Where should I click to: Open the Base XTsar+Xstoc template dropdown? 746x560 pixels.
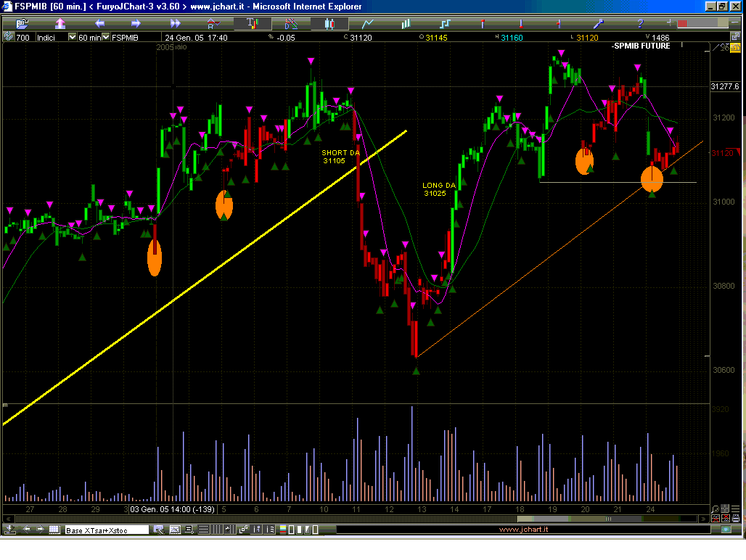107,530
